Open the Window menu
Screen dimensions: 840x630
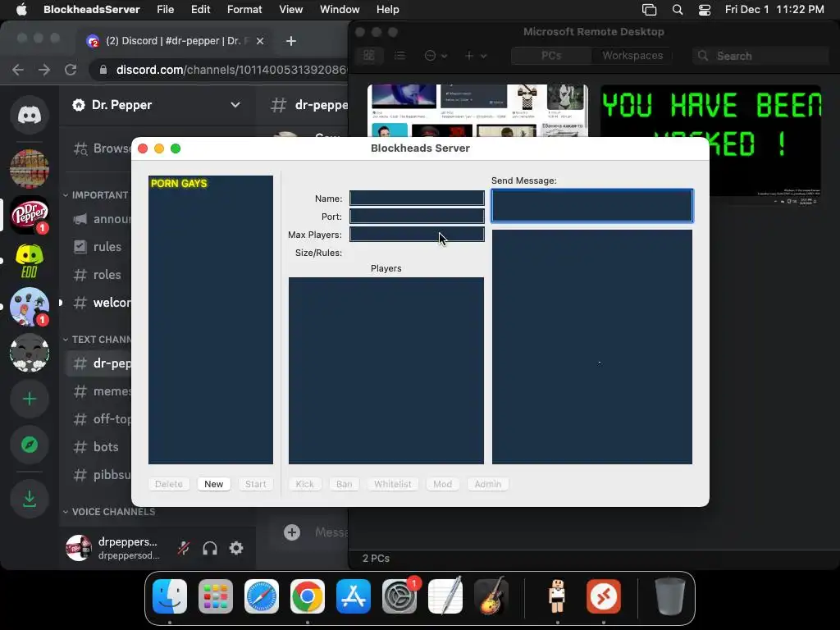click(x=340, y=10)
